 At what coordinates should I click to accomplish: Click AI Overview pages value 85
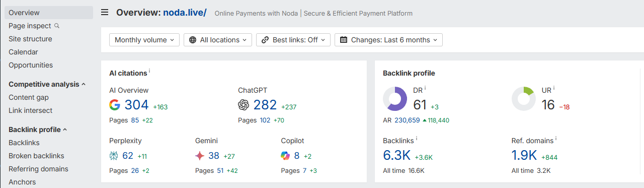135,120
